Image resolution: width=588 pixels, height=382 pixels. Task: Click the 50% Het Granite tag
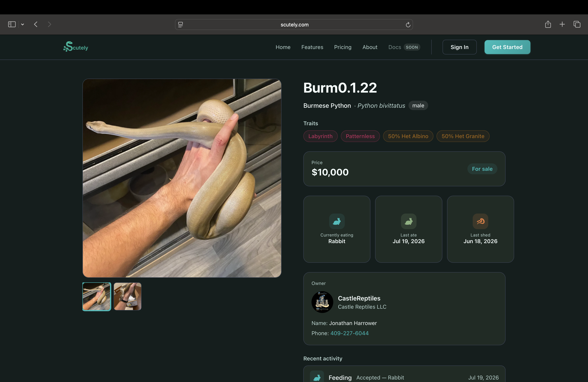463,136
